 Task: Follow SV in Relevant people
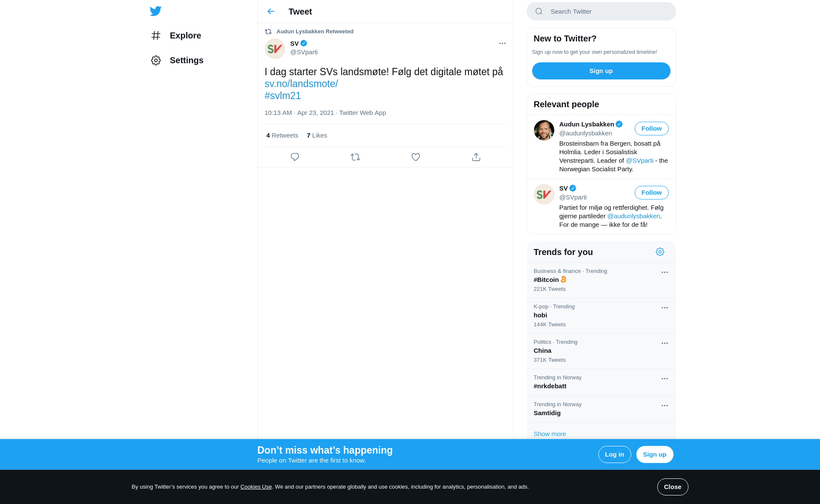pos(651,193)
